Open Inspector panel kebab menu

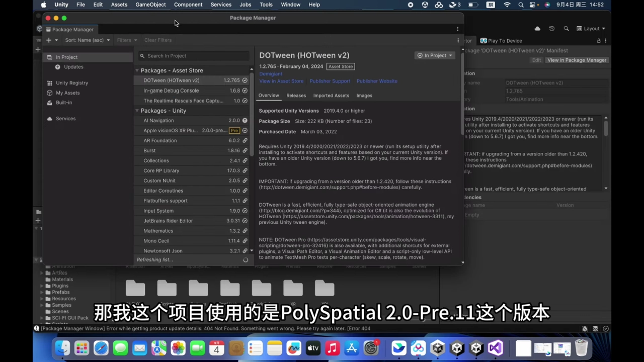coord(606,41)
